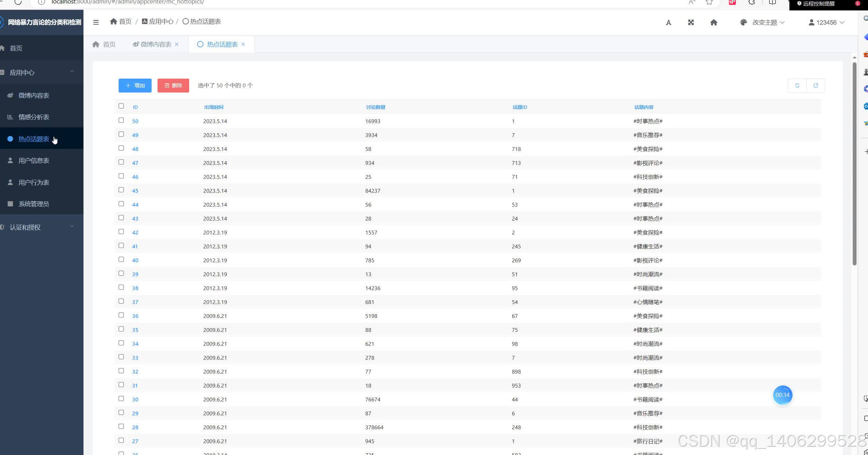The width and height of the screenshot is (868, 455).
Task: Click the plus icon in browser sidebar
Action: point(866,151)
